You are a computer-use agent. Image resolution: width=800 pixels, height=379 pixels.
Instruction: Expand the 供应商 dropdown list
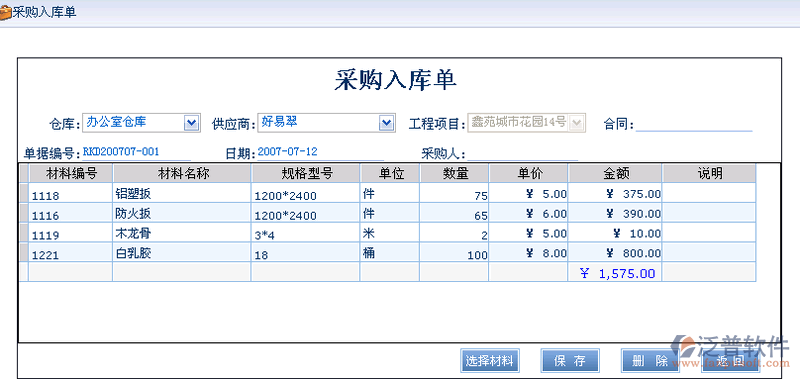[387, 122]
